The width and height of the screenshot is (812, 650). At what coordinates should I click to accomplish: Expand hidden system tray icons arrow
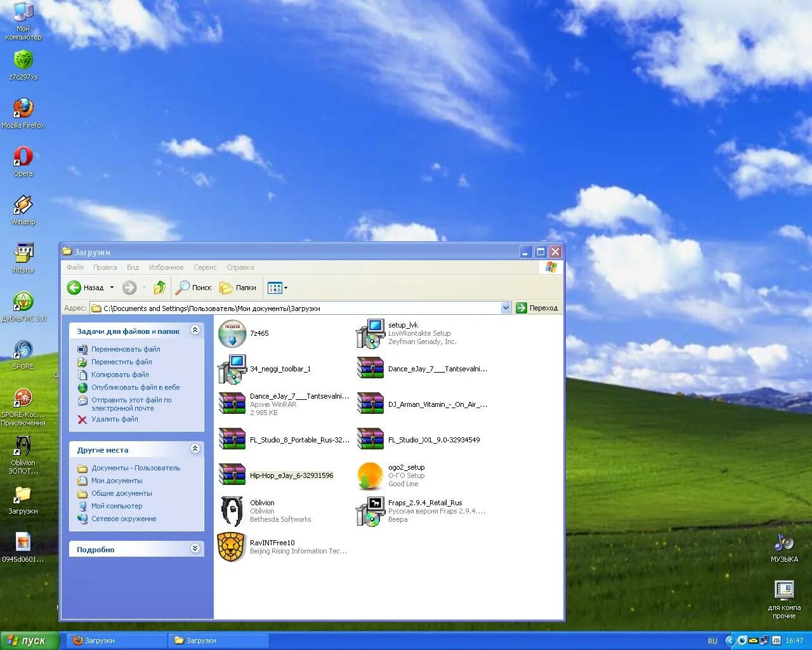(x=730, y=640)
